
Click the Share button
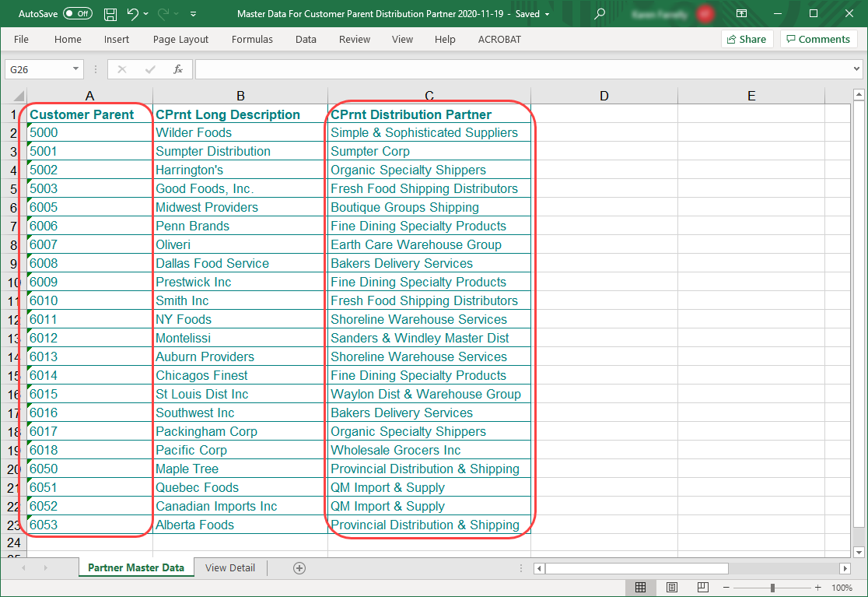(747, 39)
